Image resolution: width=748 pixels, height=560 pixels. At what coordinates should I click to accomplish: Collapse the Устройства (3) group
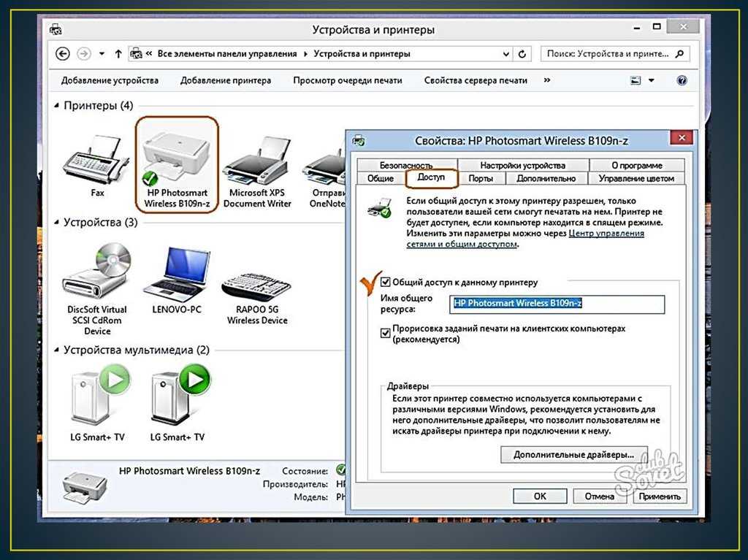(x=56, y=222)
